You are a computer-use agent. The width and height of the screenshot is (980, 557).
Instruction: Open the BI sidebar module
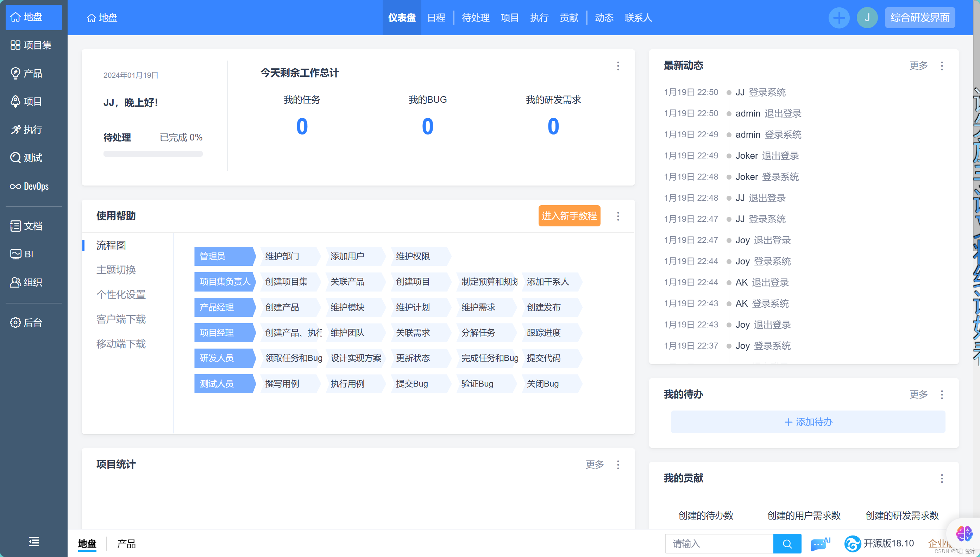pos(22,254)
